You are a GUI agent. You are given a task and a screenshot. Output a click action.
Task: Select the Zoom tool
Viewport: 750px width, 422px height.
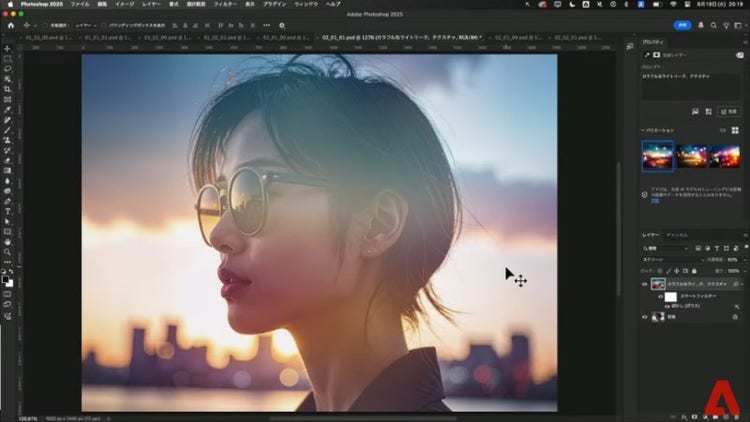point(7,252)
